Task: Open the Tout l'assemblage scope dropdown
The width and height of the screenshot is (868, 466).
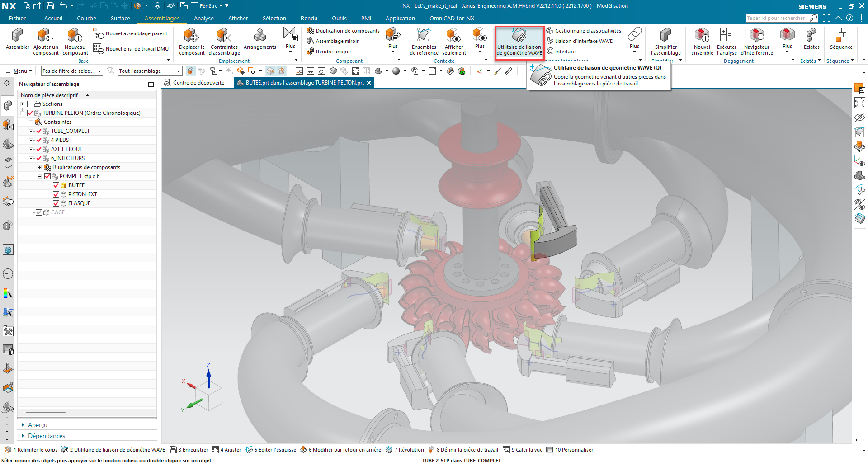Action: pyautogui.click(x=150, y=71)
